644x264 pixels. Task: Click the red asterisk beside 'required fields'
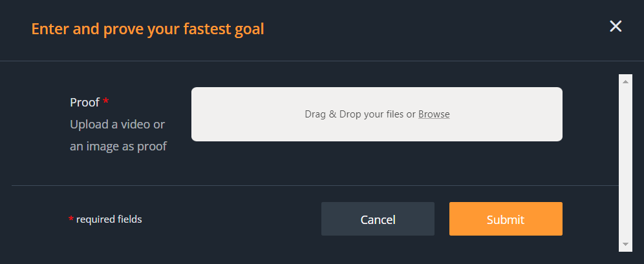click(x=71, y=219)
